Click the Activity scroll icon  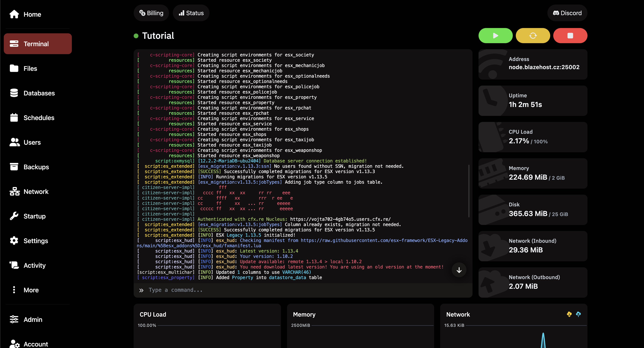point(14,265)
